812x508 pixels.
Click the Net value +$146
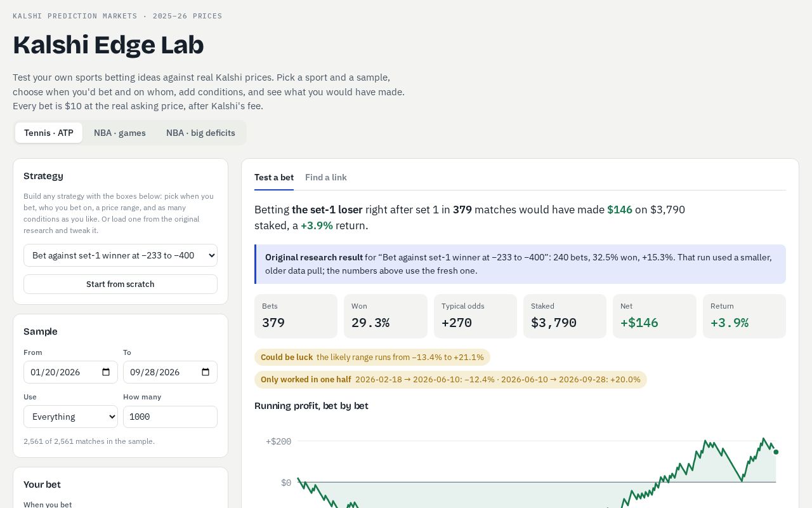coord(639,323)
